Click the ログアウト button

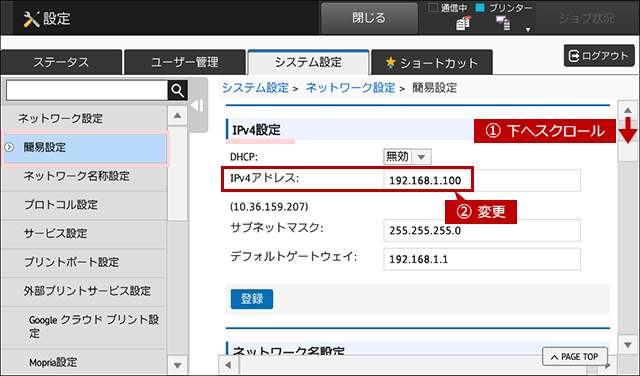coord(599,56)
